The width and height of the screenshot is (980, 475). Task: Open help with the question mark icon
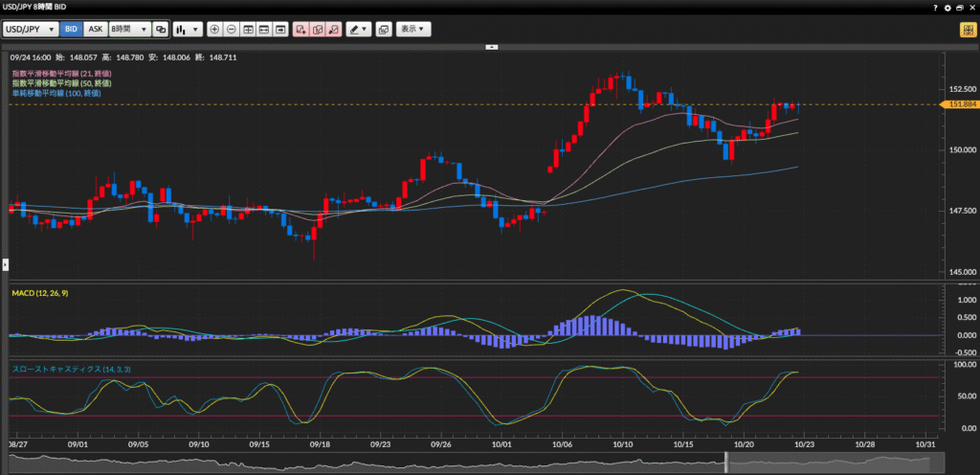(x=935, y=7)
